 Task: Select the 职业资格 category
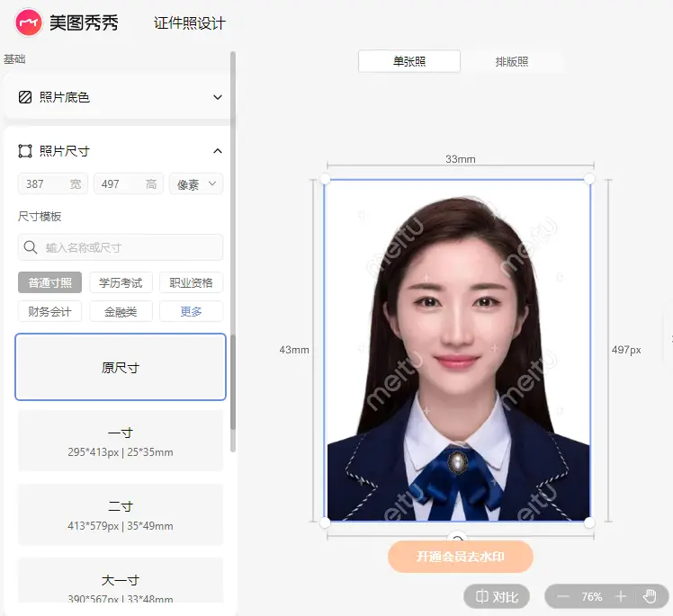click(x=191, y=282)
